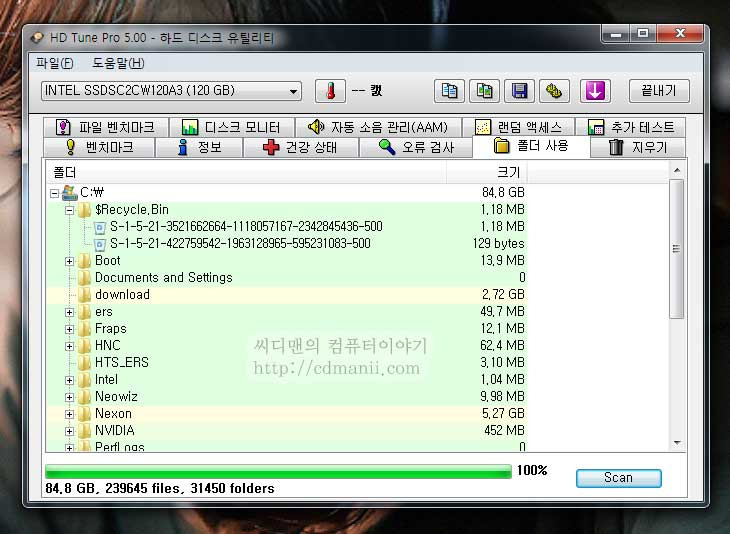Click the S-1-5-21-422759542 recycle bin icon
This screenshot has width=730, height=534.
point(100,244)
